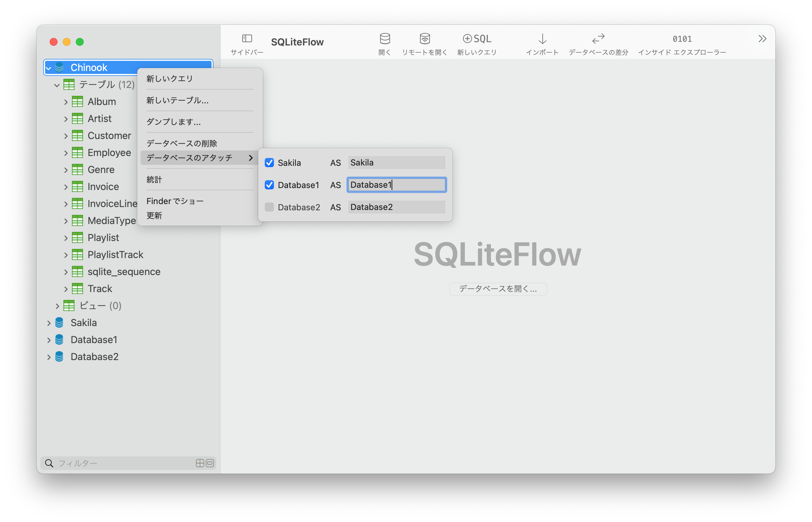
Task: Collapse the Chinook database node
Action: [48, 68]
